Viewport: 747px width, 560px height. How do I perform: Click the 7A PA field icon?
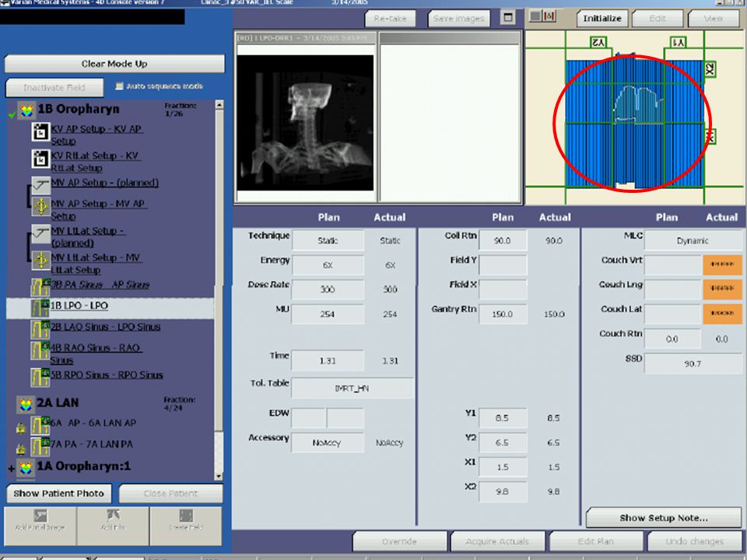40,446
